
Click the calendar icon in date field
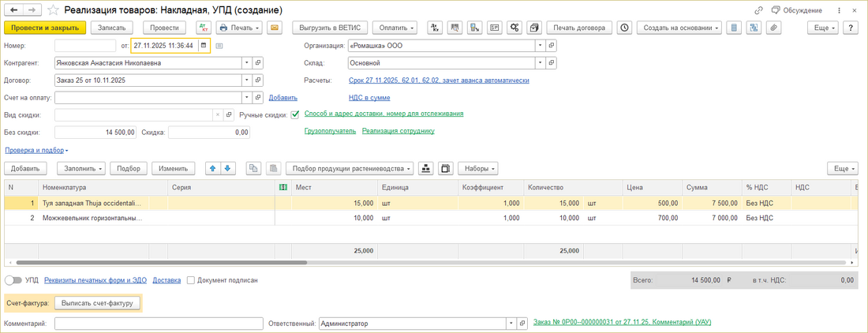(204, 46)
